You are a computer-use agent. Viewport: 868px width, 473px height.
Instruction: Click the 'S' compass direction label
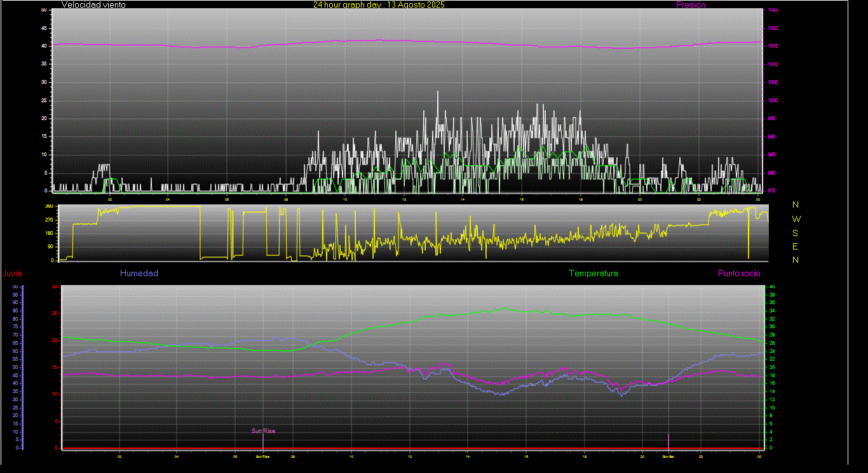tap(796, 233)
